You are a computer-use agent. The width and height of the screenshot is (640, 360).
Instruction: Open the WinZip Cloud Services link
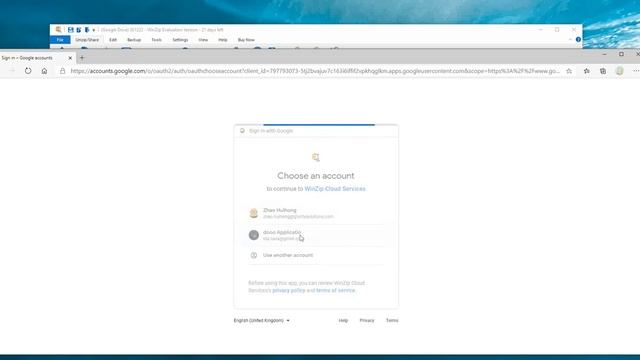(x=335, y=189)
